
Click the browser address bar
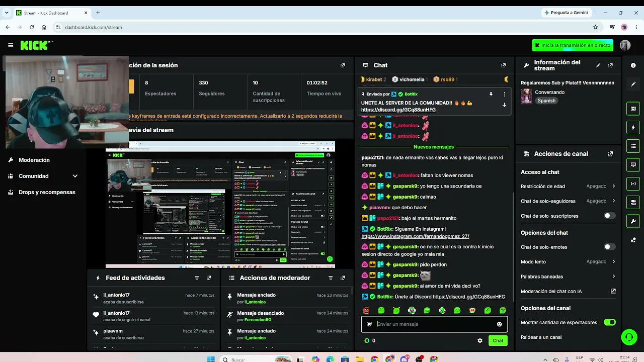pos(322,27)
